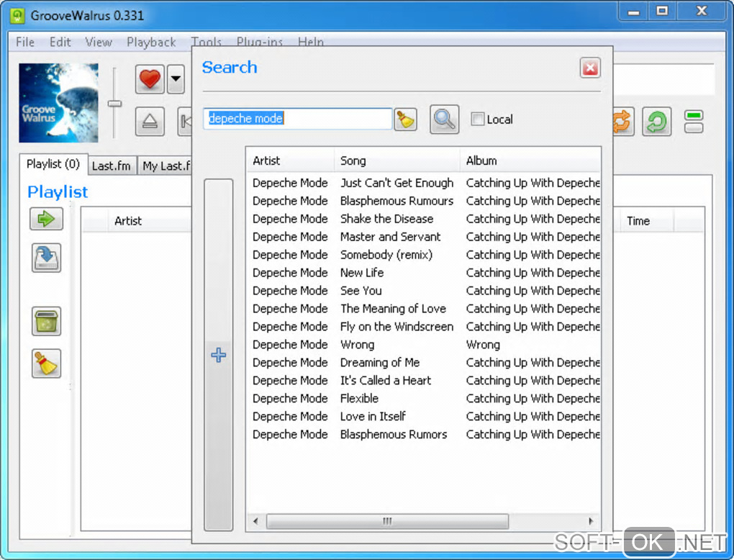Screen dimensions: 734x560
Task: Close the Search dialog with the red X
Action: click(590, 68)
